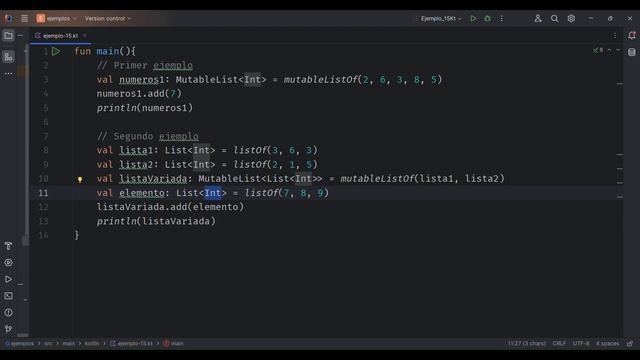Open Code With Me collaboration icon
Screen dimensions: 640x360
(538, 18)
